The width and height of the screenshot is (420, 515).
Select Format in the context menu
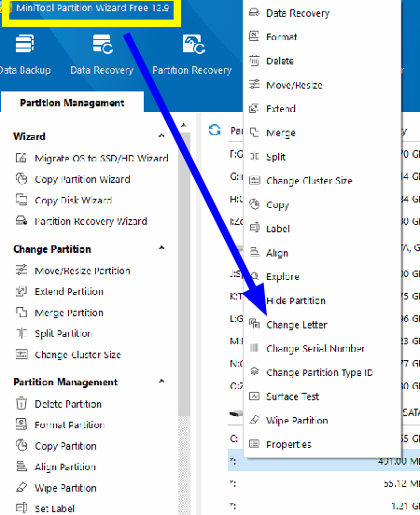pyautogui.click(x=281, y=36)
